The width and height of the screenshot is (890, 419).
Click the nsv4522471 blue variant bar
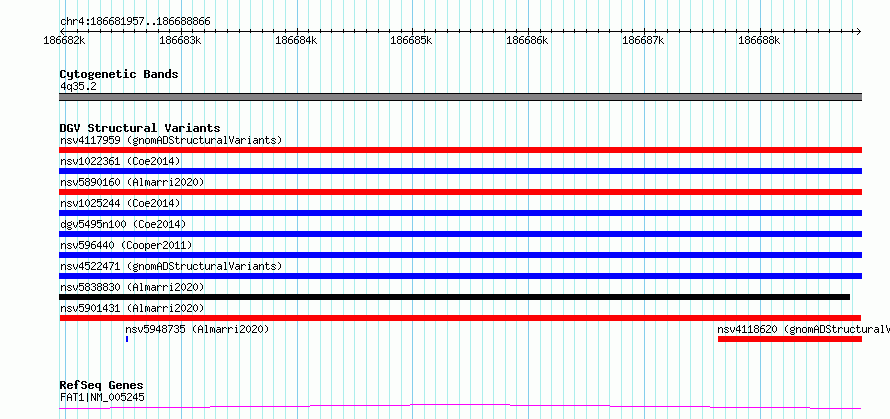tap(460, 276)
